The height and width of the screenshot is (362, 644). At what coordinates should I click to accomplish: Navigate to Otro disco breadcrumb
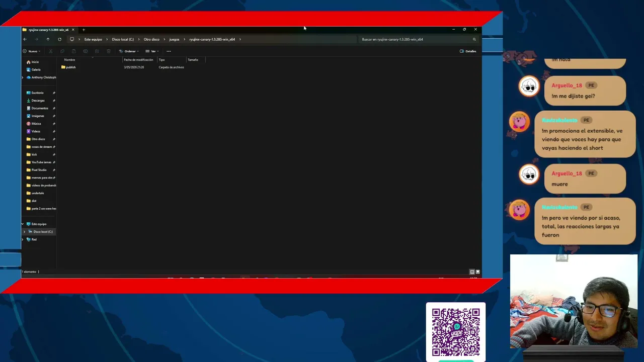[x=151, y=39]
